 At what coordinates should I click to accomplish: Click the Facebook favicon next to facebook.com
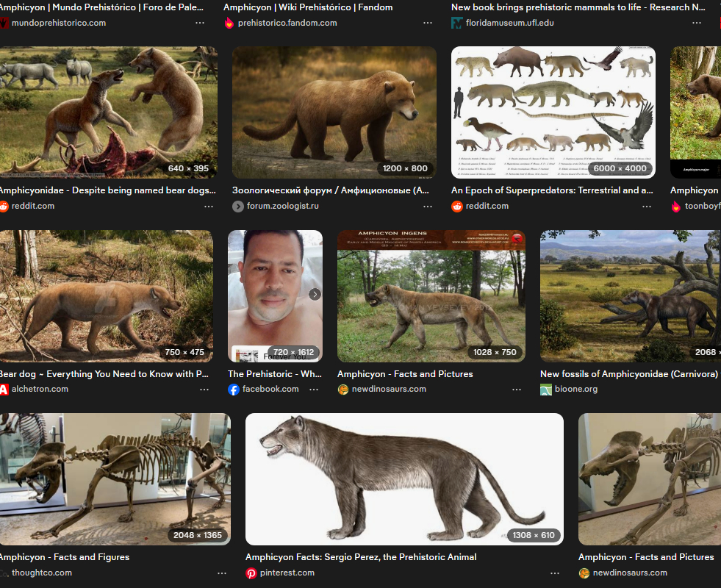click(234, 390)
